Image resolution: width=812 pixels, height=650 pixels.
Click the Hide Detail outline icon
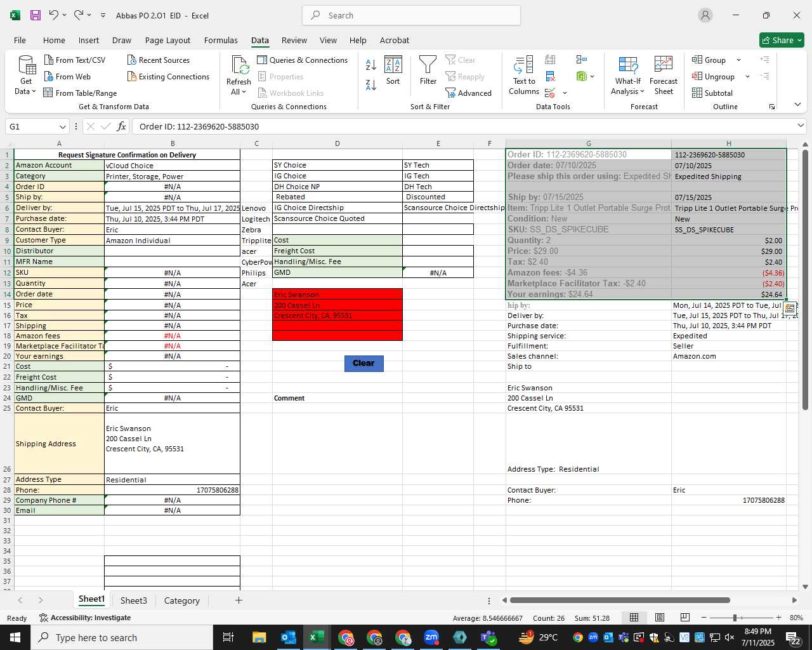pos(764,76)
